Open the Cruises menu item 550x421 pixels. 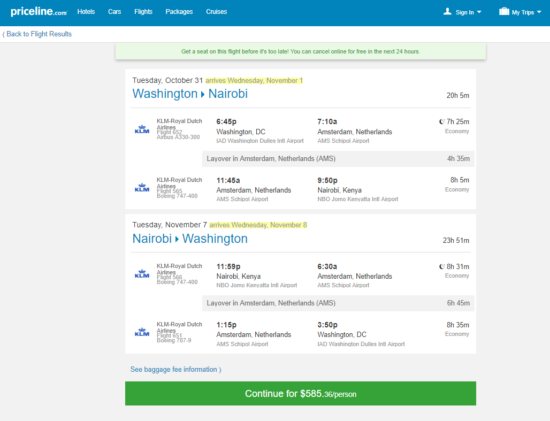(x=216, y=12)
